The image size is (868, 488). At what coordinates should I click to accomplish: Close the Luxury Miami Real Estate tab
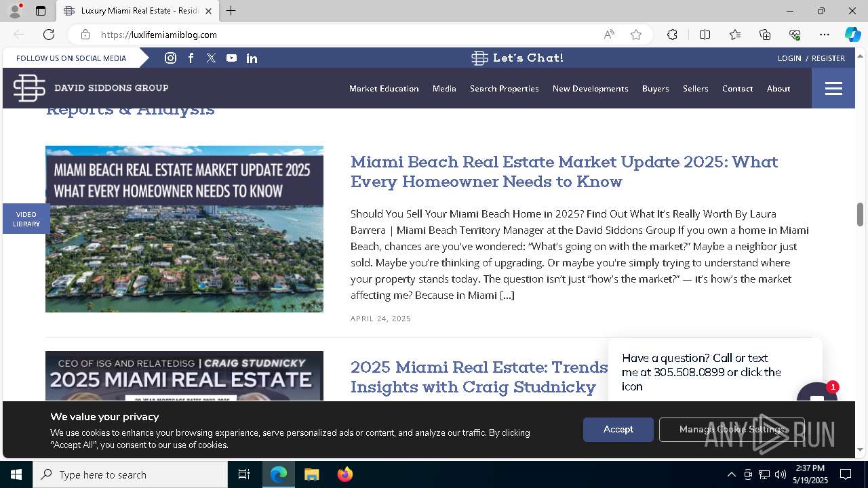(208, 11)
